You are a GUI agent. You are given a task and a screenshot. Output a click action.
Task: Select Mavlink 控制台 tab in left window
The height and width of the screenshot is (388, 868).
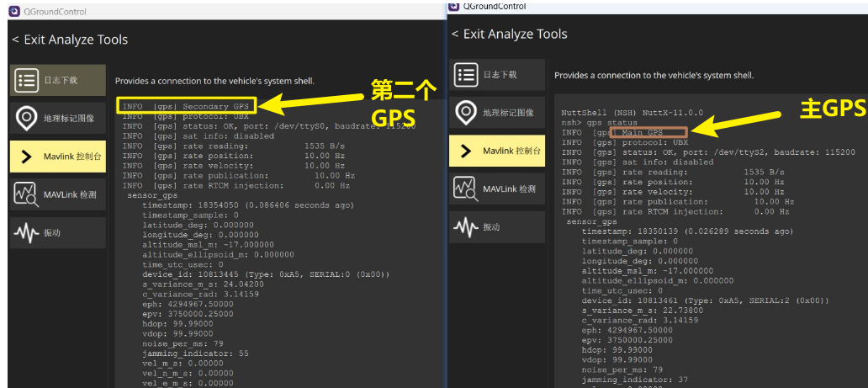pyautogui.click(x=57, y=157)
